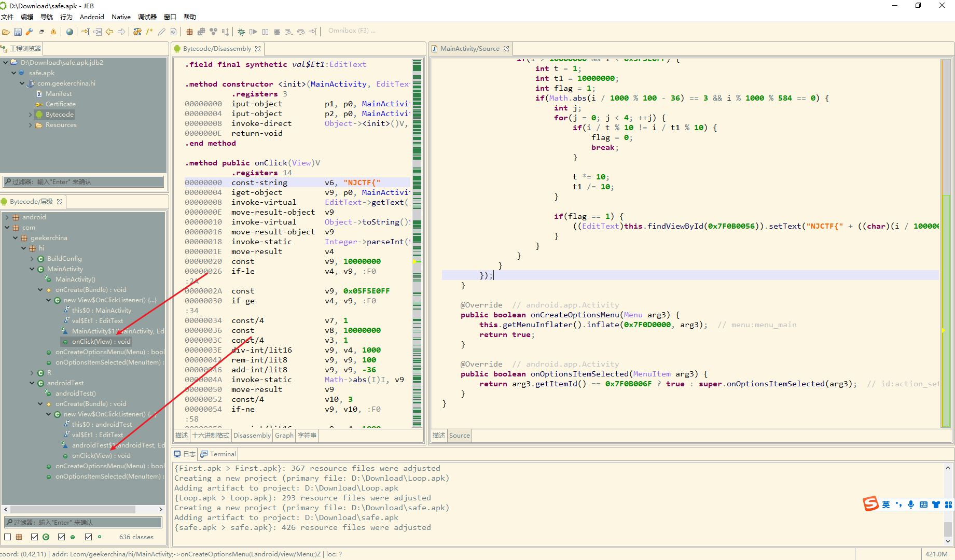Close the MainActivity/Source tab
The width and height of the screenshot is (955, 560).
[506, 49]
